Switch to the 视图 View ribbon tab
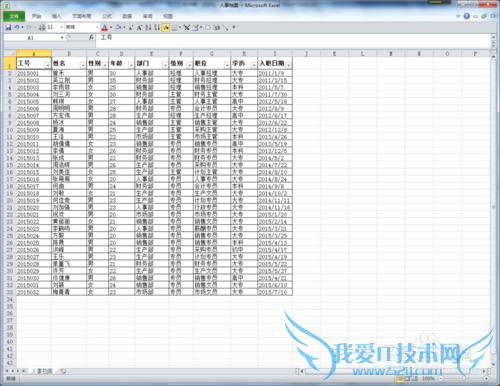This screenshot has height=386, width=500. 168,16
